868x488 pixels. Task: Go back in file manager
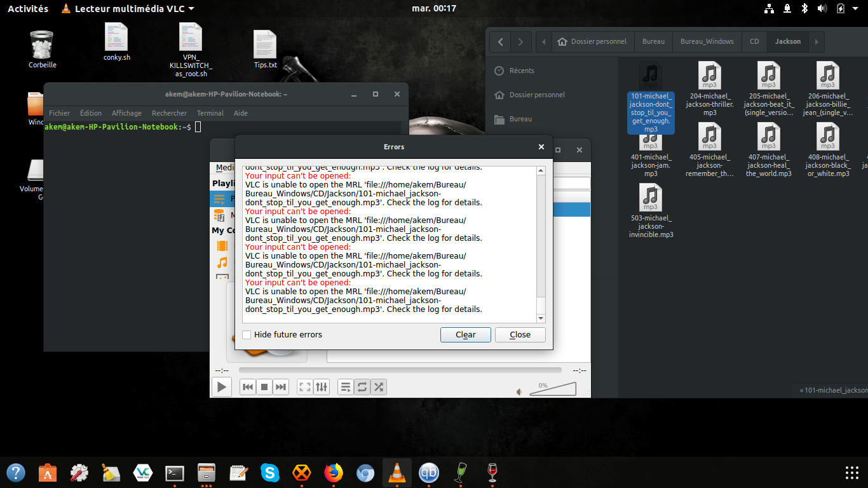tap(501, 41)
